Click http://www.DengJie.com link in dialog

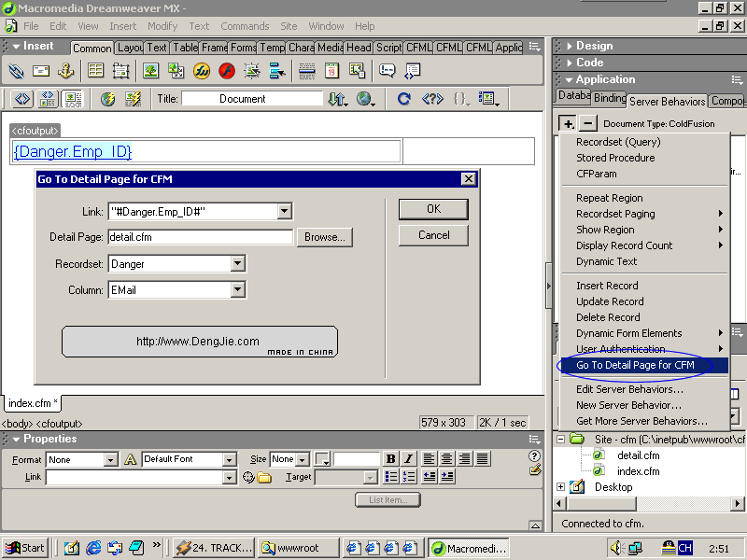click(198, 342)
